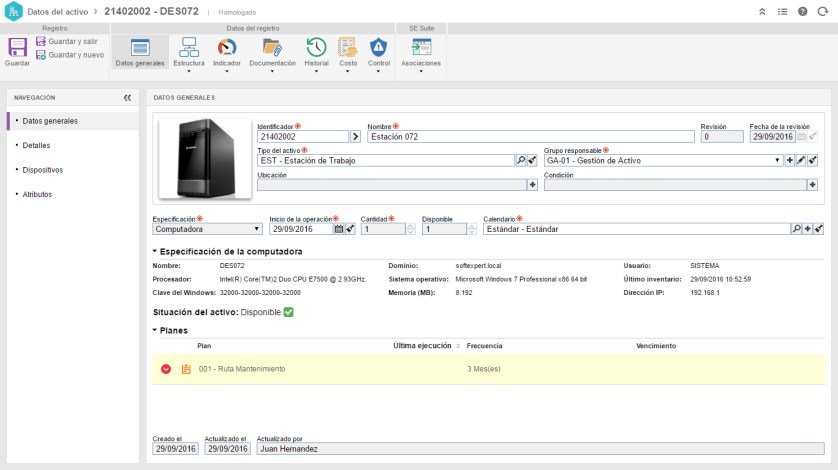
Task: Open the Grupo responsable dropdown
Action: click(x=663, y=160)
